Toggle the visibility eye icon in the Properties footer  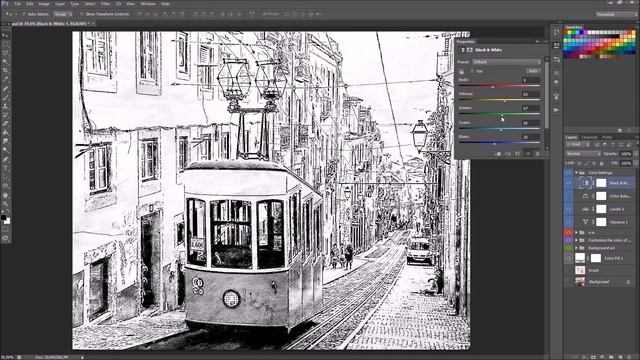tap(528, 154)
